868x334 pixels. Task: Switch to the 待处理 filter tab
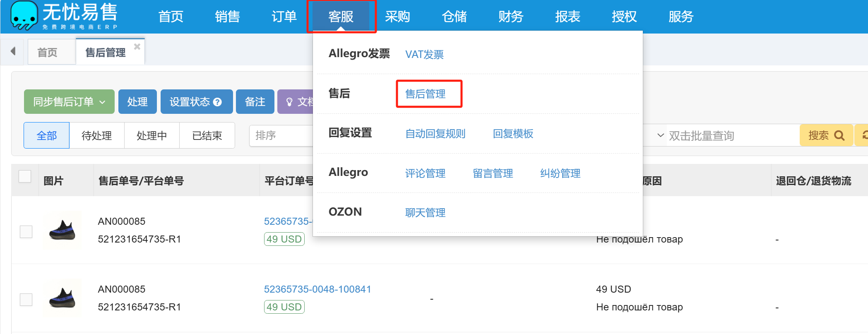tap(96, 135)
